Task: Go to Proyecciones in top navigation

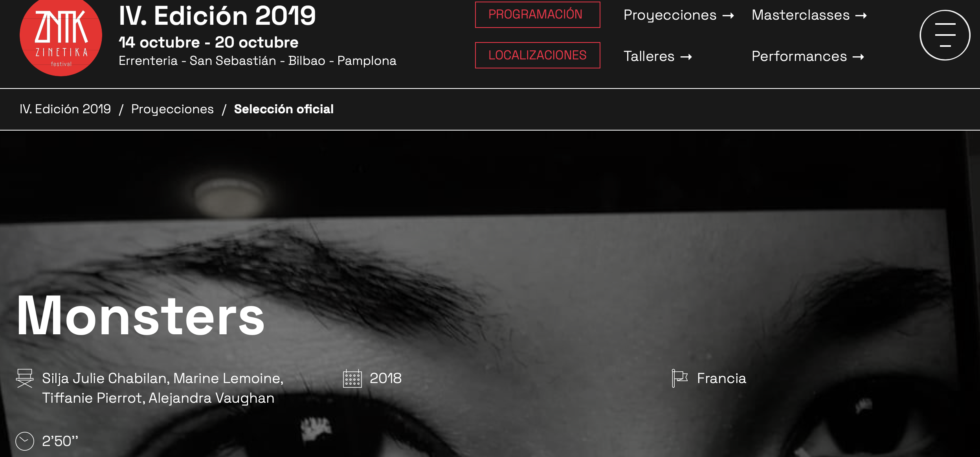Action: tap(670, 15)
